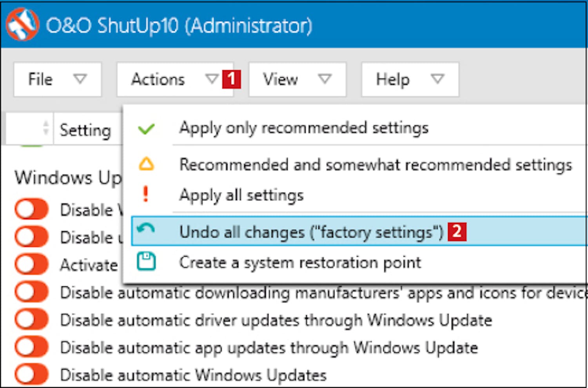588x388 pixels.
Task: Choose Undo all changes factory settings
Action: pyautogui.click(x=310, y=232)
